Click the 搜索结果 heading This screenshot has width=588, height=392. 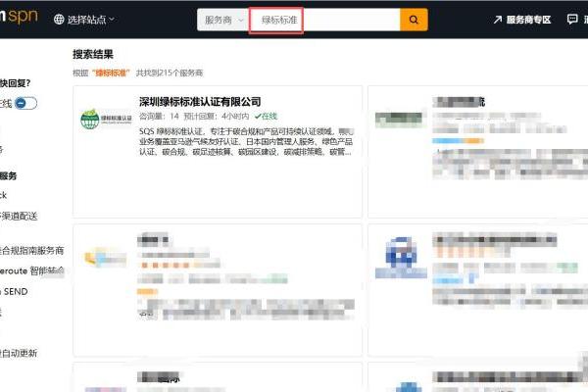[93, 55]
